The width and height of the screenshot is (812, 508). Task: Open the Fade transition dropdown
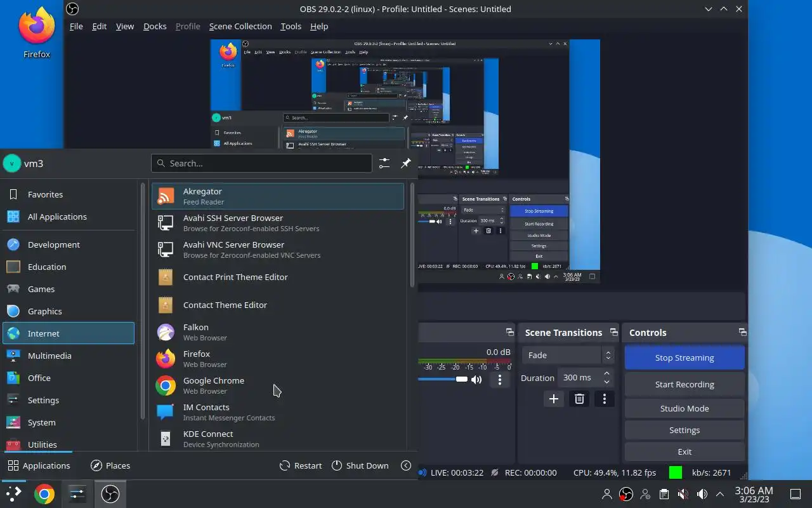[568, 355]
